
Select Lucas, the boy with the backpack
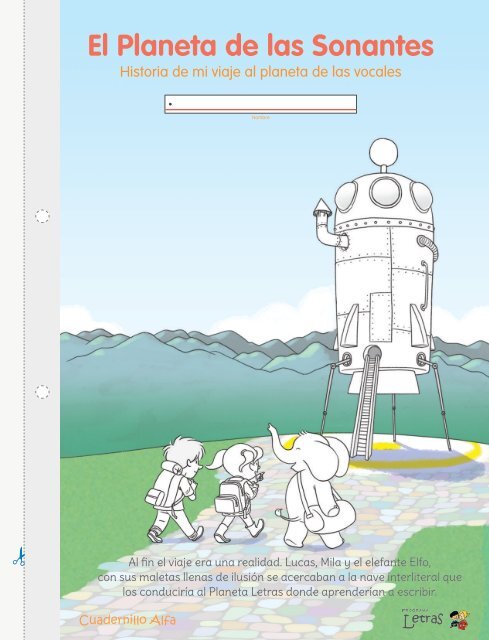(x=176, y=489)
